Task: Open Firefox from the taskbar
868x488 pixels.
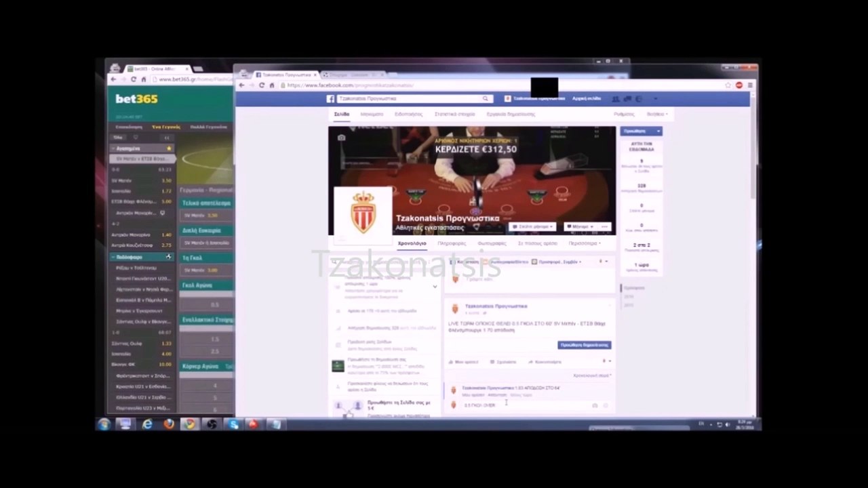Action: tap(168, 424)
